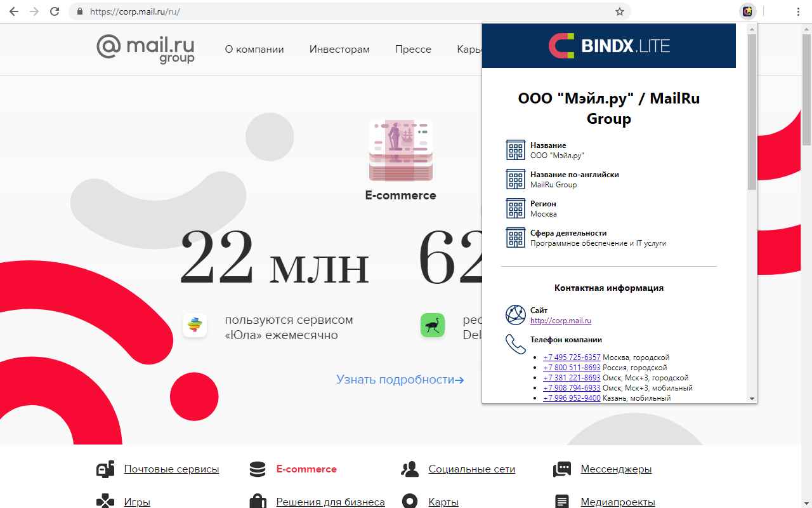This screenshot has width=812, height=508.
Task: Click phone link +7 908 794-6933
Action: [x=572, y=388]
